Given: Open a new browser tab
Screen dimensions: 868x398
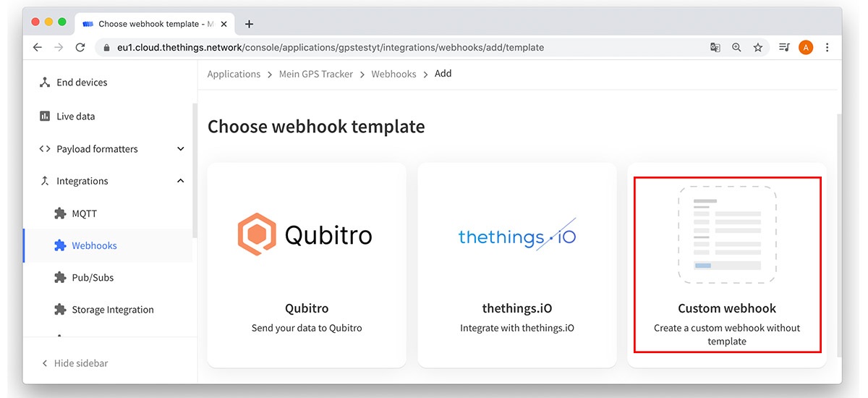Looking at the screenshot, I should coord(249,24).
